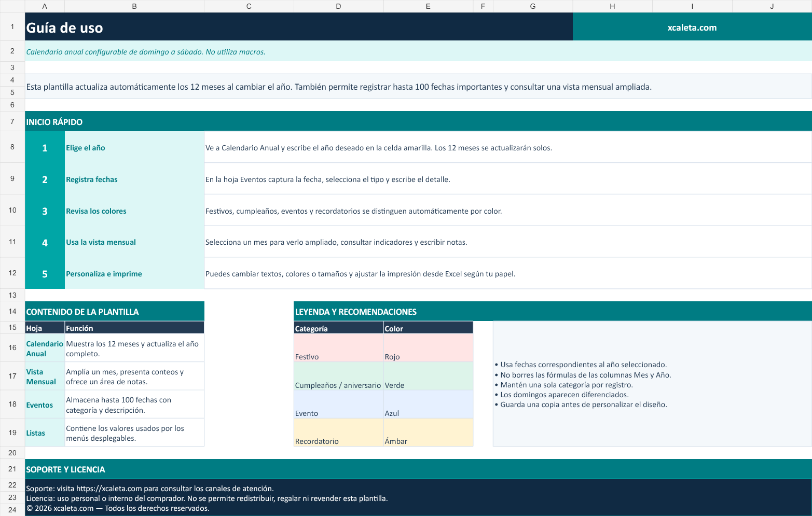This screenshot has height=516, width=812.
Task: Select row 13 header
Action: [12, 295]
